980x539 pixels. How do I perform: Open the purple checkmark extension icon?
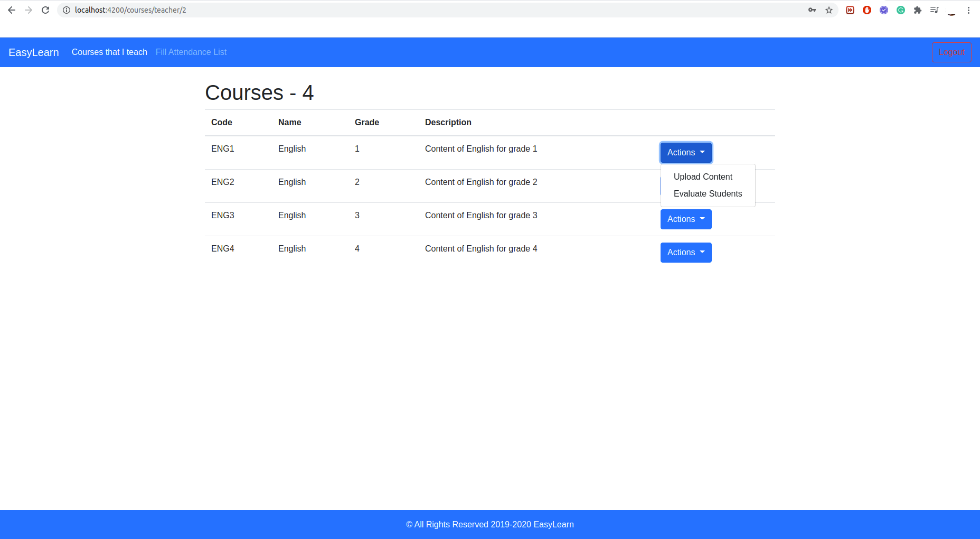[884, 10]
